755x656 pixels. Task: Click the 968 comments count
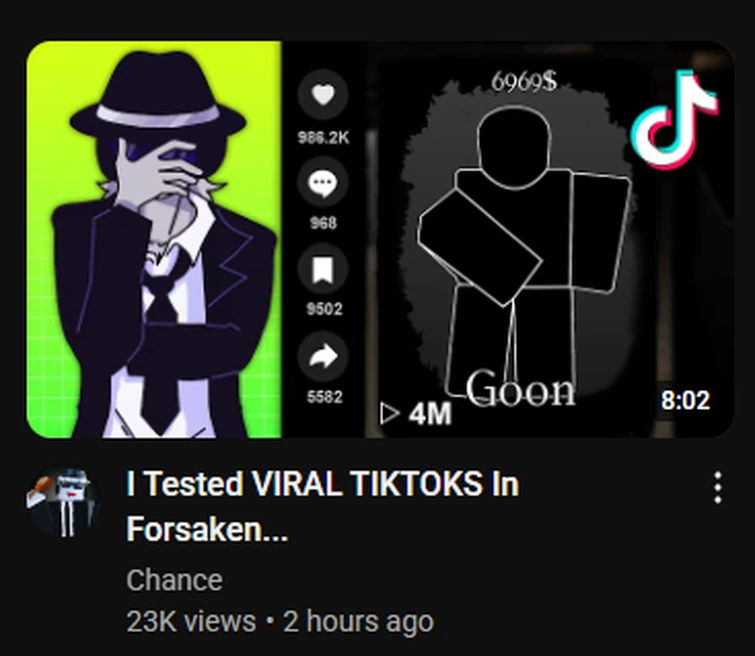point(323,223)
